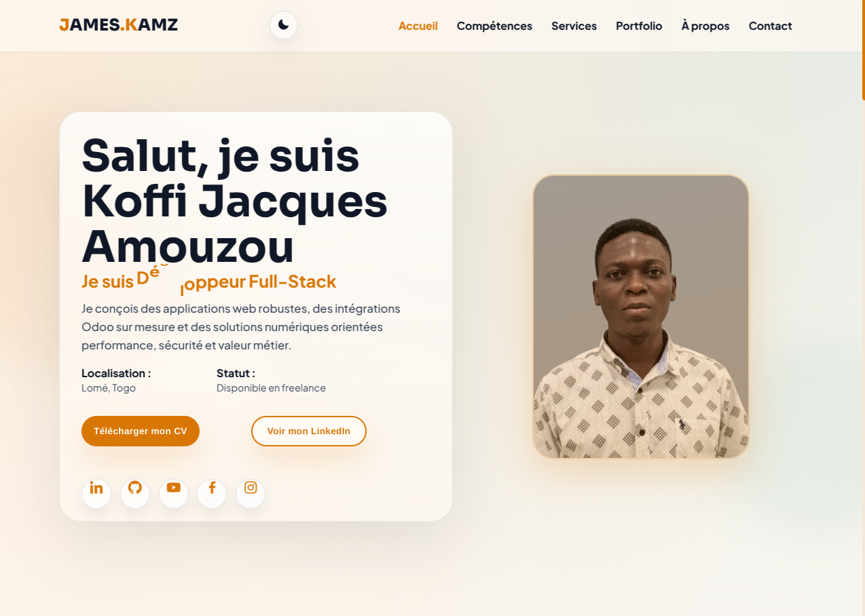Screen dimensions: 865x616
Task: Open the LinkedIn social icon
Action: click(96, 493)
